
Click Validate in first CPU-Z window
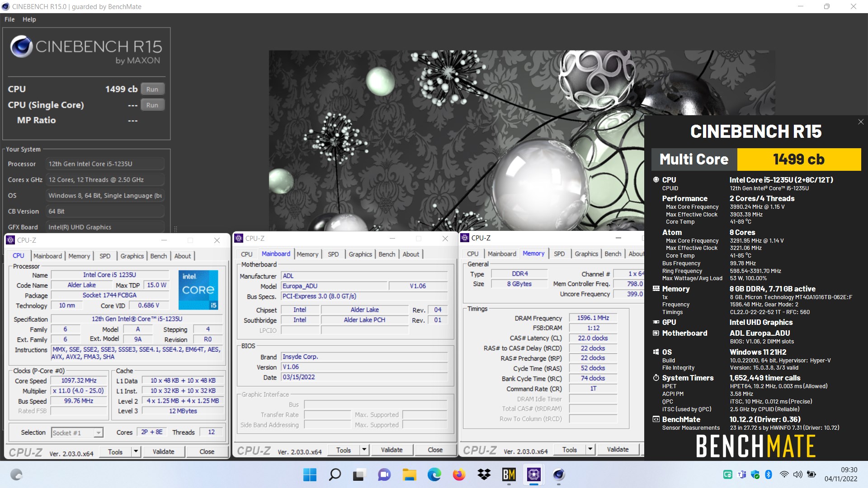[163, 451]
